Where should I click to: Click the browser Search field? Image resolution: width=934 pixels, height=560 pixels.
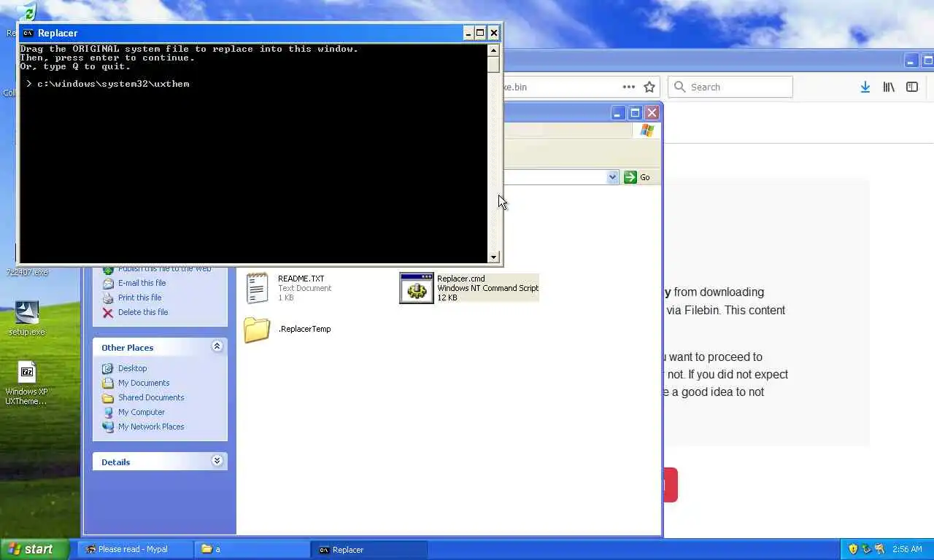[730, 87]
